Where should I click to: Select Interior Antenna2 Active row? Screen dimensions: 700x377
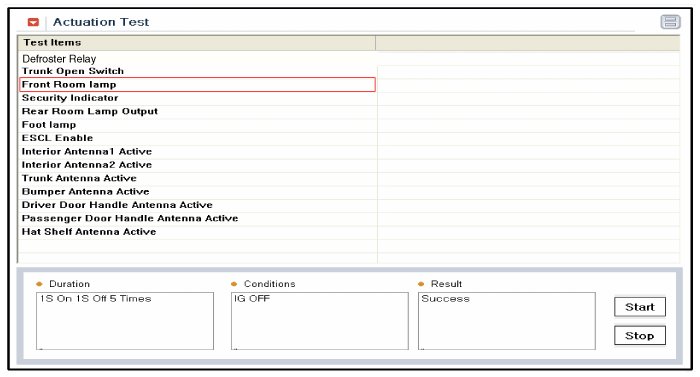tap(197, 165)
